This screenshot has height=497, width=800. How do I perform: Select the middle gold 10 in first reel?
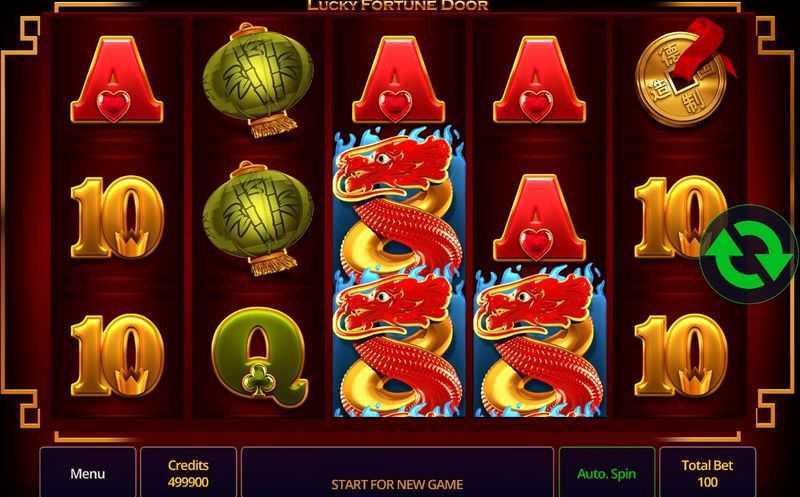pyautogui.click(x=117, y=217)
